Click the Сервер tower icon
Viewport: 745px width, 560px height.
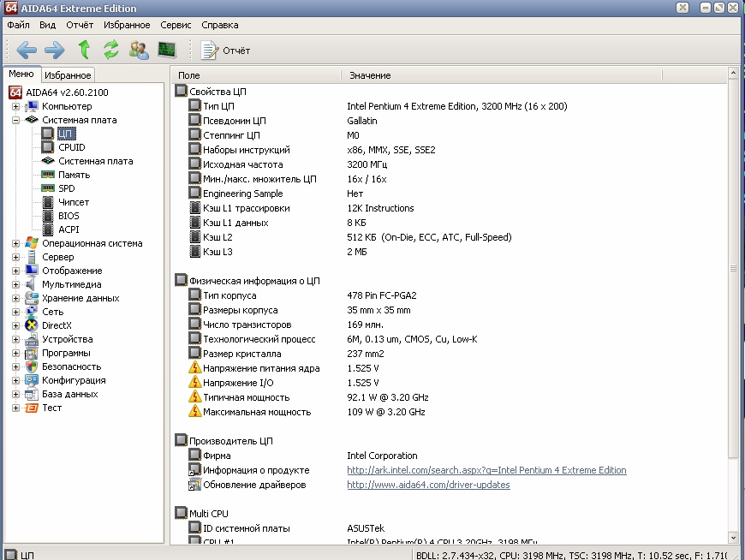coord(32,257)
